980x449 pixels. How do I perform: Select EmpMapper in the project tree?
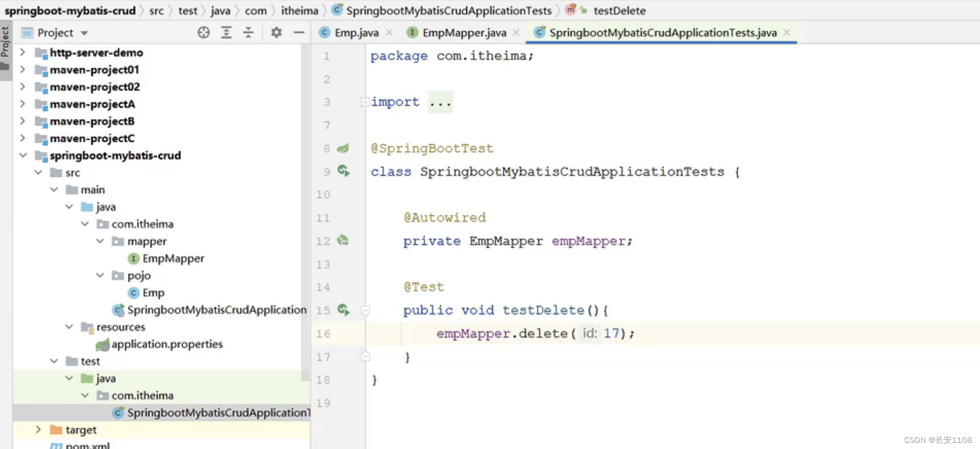(173, 258)
